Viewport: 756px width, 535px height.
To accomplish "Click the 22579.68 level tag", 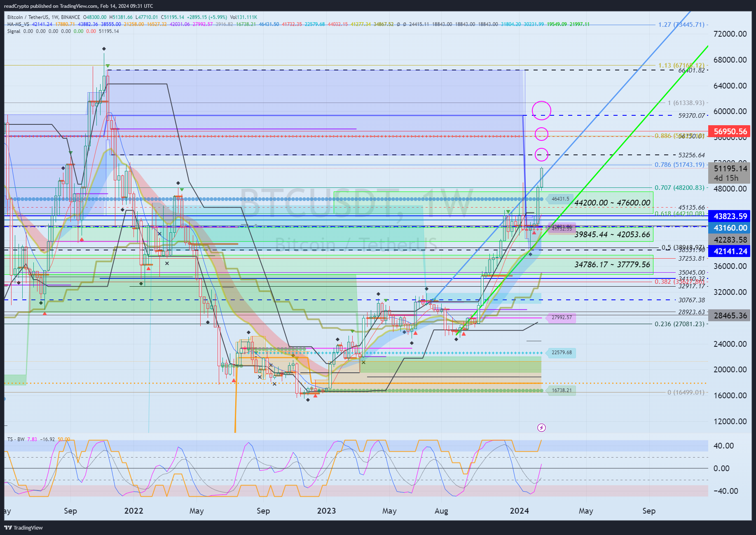I will point(562,353).
